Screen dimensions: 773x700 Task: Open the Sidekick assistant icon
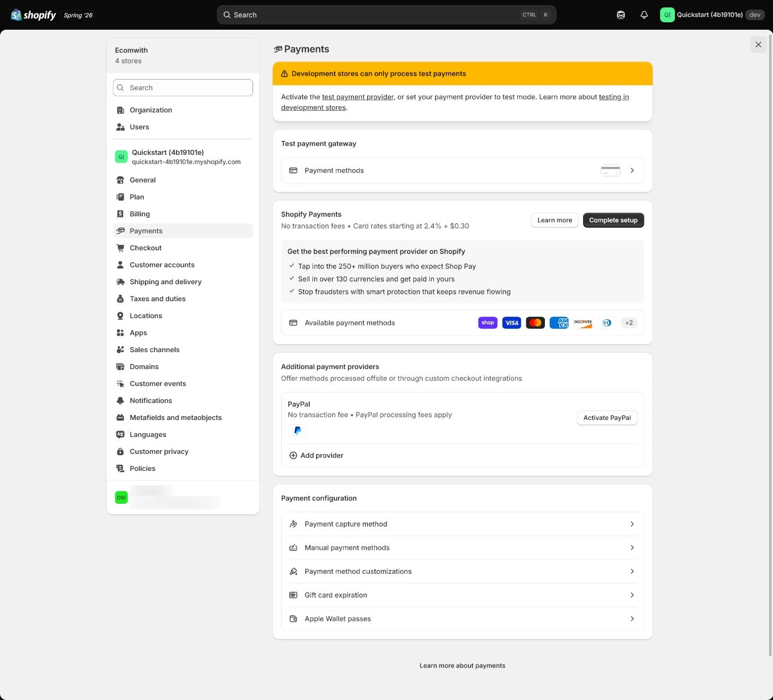click(x=621, y=15)
